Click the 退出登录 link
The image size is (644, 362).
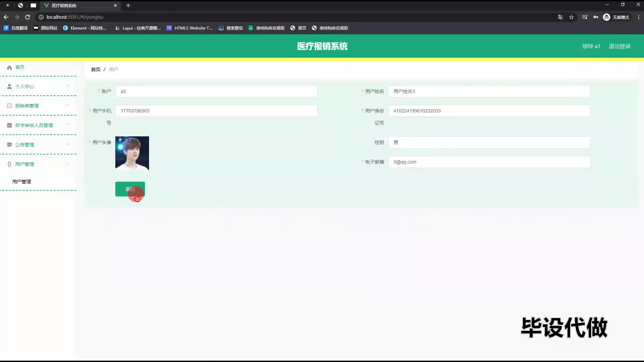click(620, 46)
